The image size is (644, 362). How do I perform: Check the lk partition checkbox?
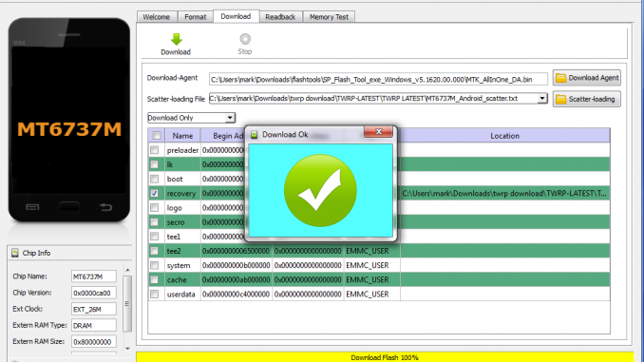point(155,164)
